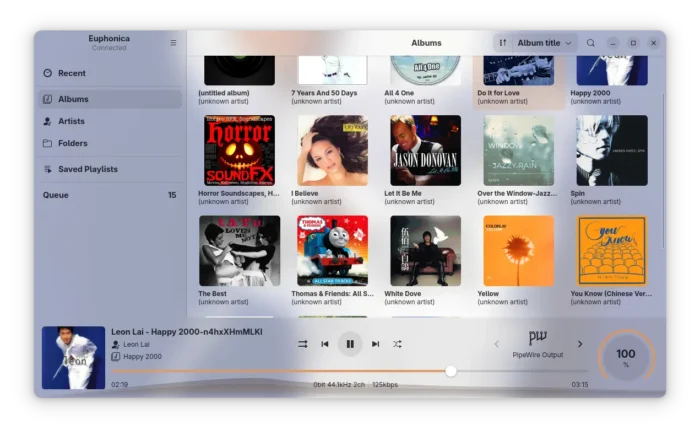Skip to the next track

(x=375, y=344)
